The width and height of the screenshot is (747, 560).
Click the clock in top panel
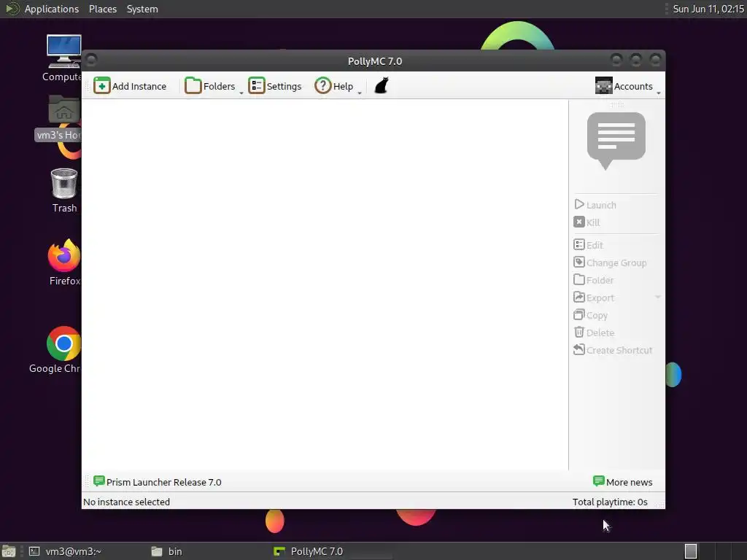click(708, 9)
